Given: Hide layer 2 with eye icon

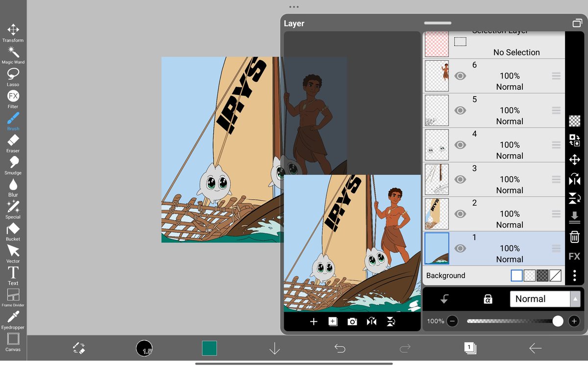Looking at the screenshot, I should pyautogui.click(x=460, y=214).
